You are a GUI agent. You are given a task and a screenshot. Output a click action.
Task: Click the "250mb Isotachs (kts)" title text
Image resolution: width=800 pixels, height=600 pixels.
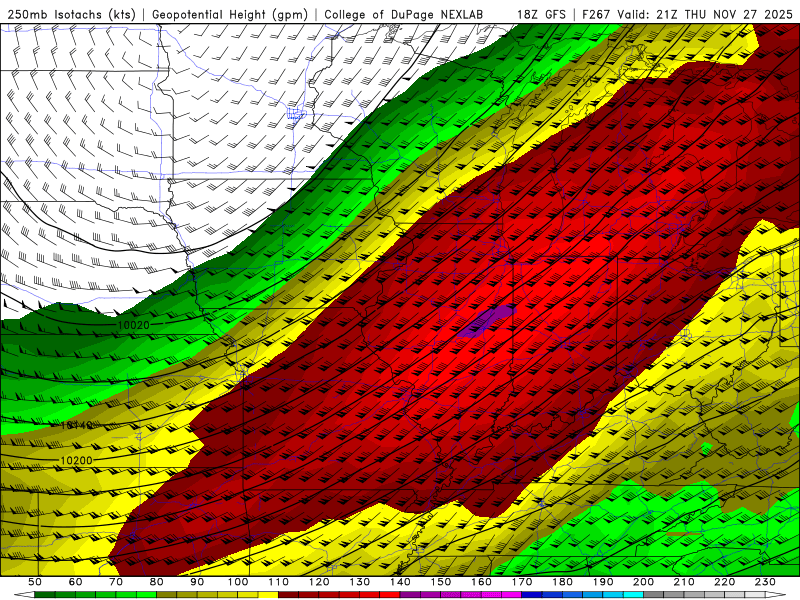71,14
